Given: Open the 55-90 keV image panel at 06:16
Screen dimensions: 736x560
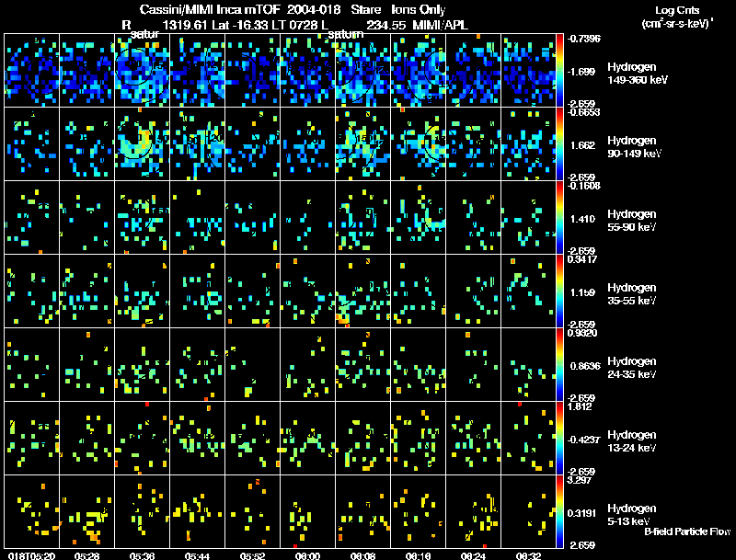Looking at the screenshot, I should pyautogui.click(x=419, y=218).
